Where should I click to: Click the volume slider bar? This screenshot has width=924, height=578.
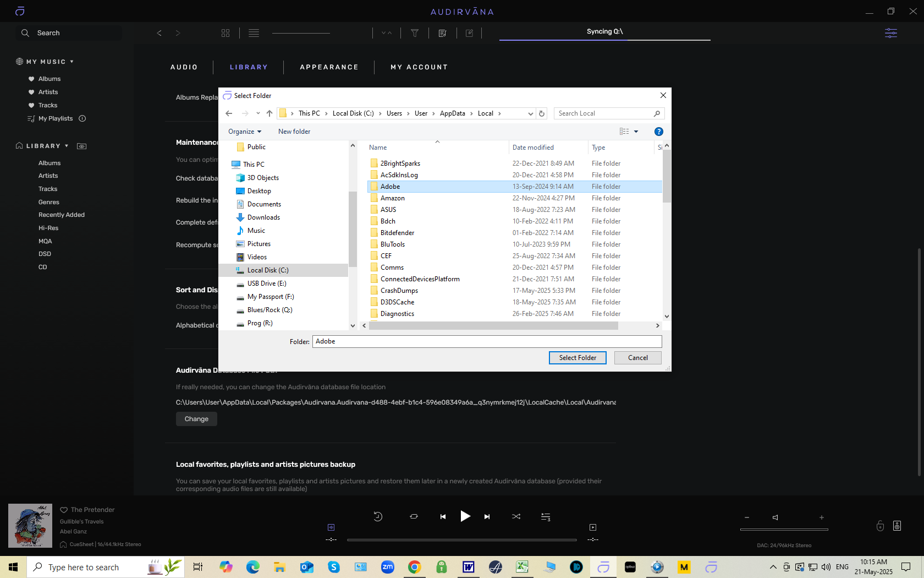click(x=784, y=530)
